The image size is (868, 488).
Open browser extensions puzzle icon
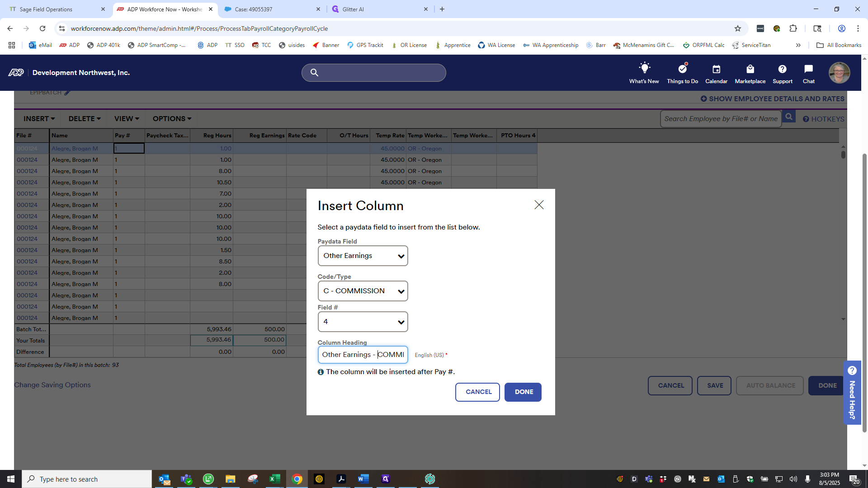(x=793, y=28)
